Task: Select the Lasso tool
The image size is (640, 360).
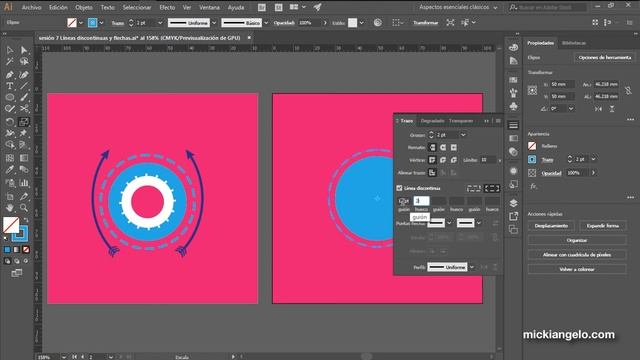Action: (x=24, y=62)
